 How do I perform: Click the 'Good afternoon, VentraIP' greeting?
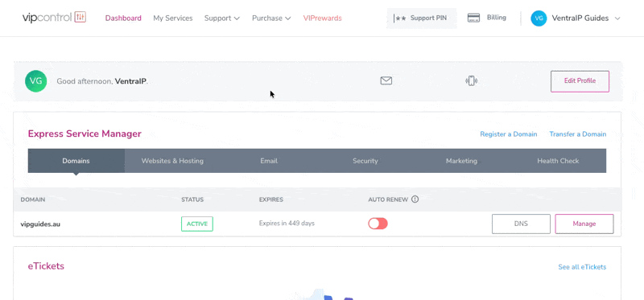[x=102, y=81]
